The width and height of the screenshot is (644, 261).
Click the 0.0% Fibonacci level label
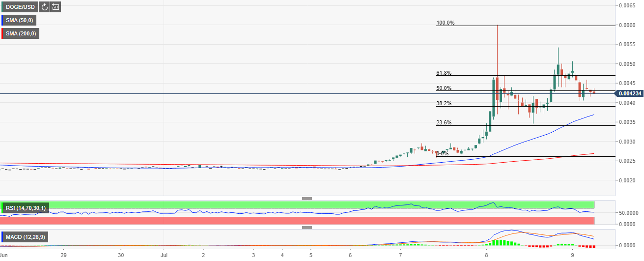[x=443, y=153]
